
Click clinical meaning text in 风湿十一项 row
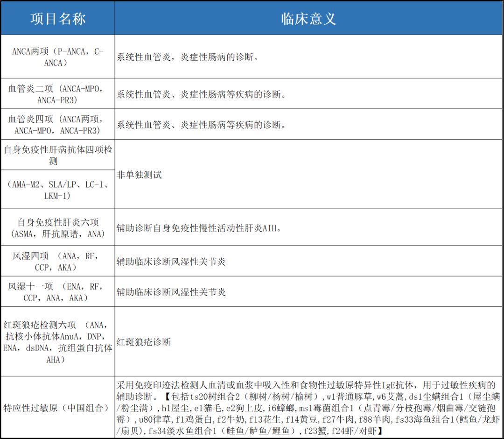point(171,292)
